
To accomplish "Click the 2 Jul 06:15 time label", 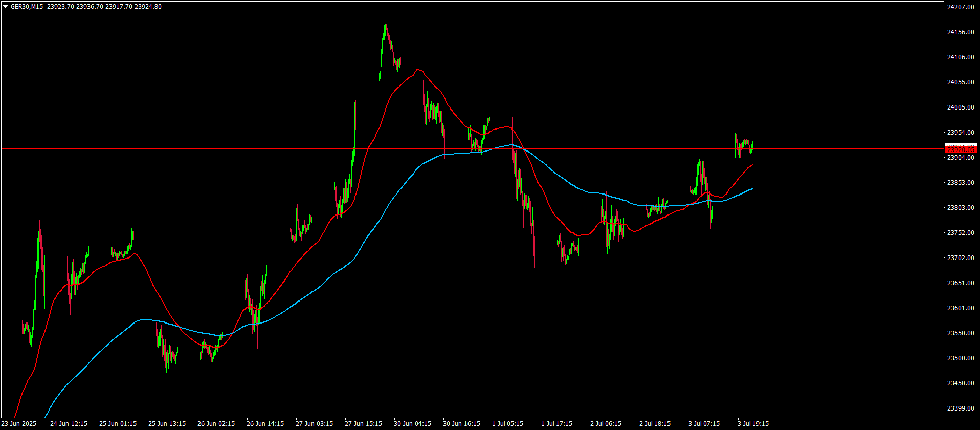I will pos(606,424).
